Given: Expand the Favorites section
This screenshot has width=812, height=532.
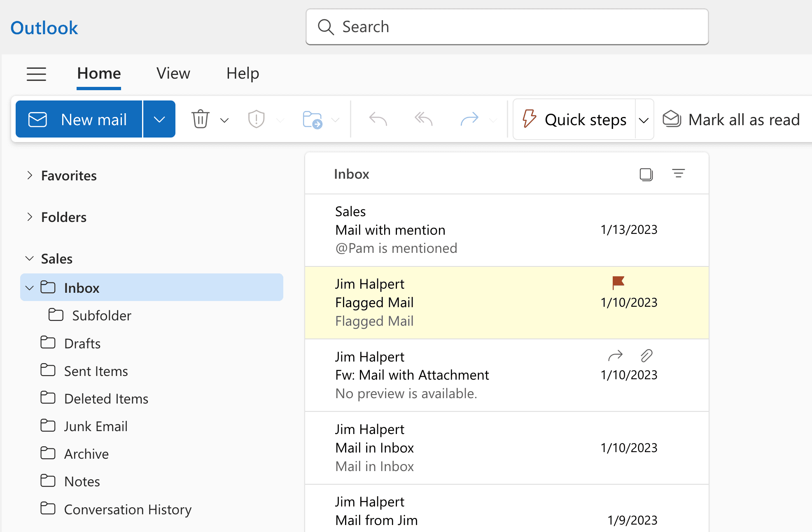Looking at the screenshot, I should click(29, 175).
